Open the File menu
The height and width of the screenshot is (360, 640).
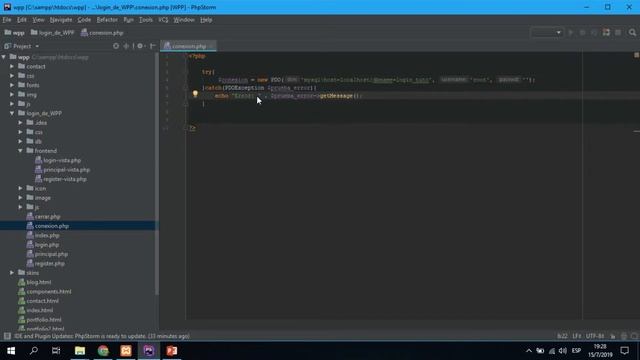point(7,20)
